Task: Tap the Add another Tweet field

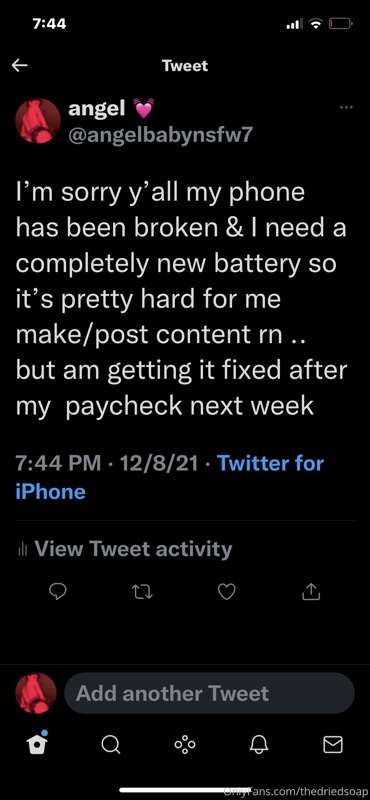Action: point(209,693)
